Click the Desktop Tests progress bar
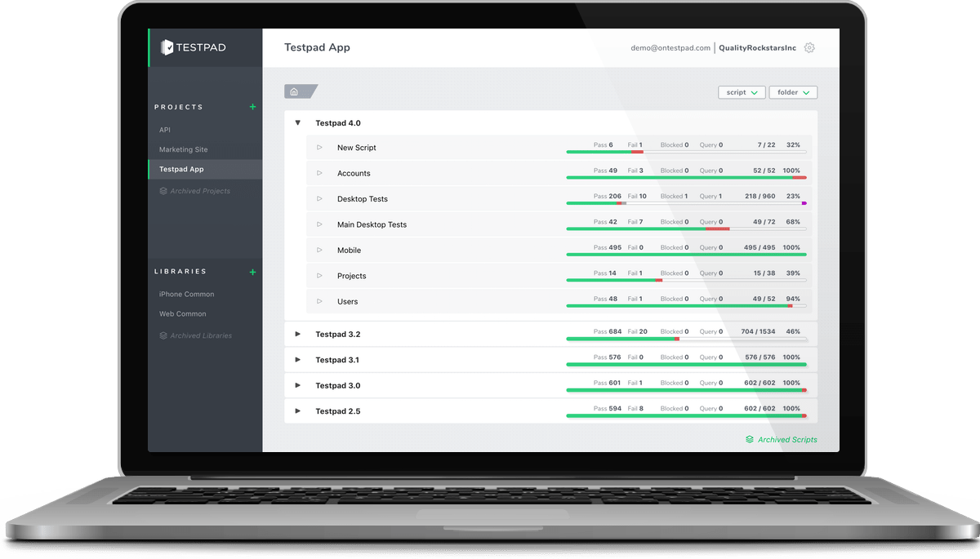 (686, 203)
